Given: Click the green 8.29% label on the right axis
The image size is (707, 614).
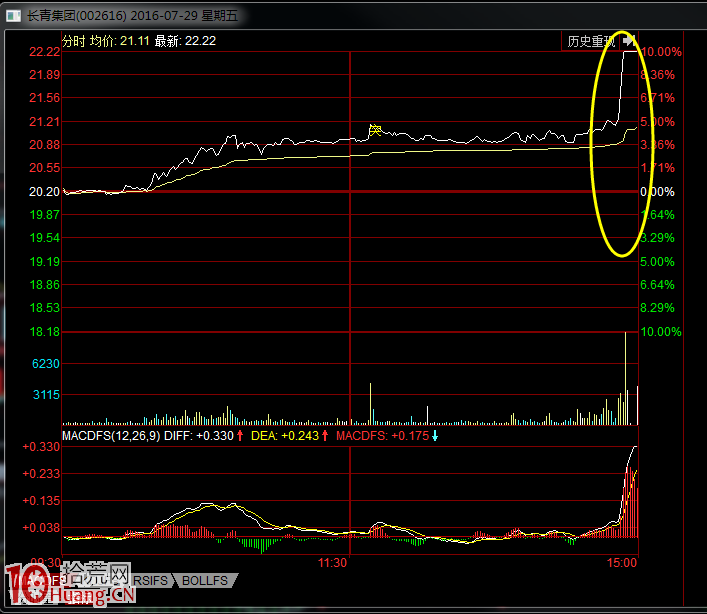Looking at the screenshot, I should (x=658, y=307).
